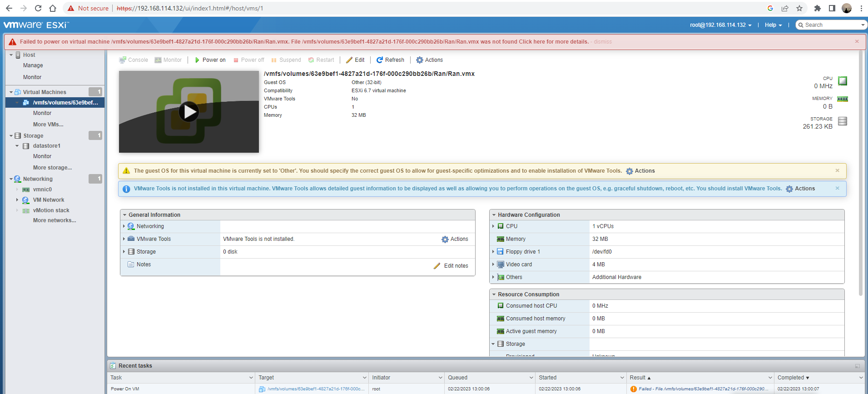Collapse the Host tree node
The height and width of the screenshot is (394, 868).
click(x=11, y=55)
